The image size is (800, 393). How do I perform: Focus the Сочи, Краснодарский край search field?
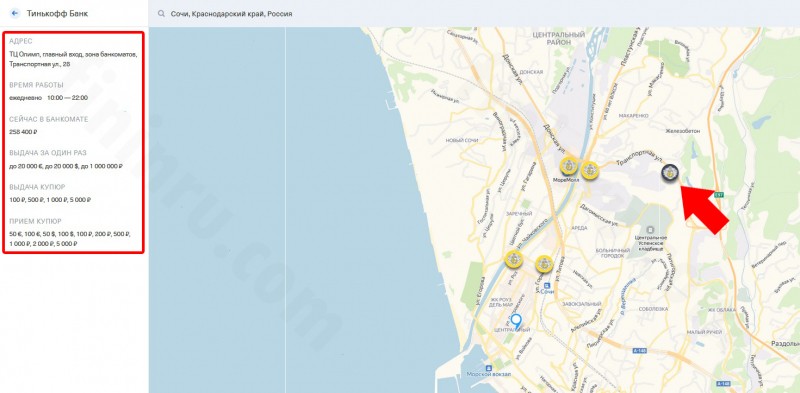pos(474,14)
